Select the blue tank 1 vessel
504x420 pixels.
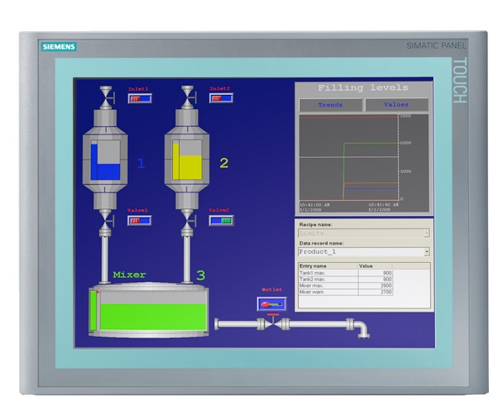coord(105,160)
